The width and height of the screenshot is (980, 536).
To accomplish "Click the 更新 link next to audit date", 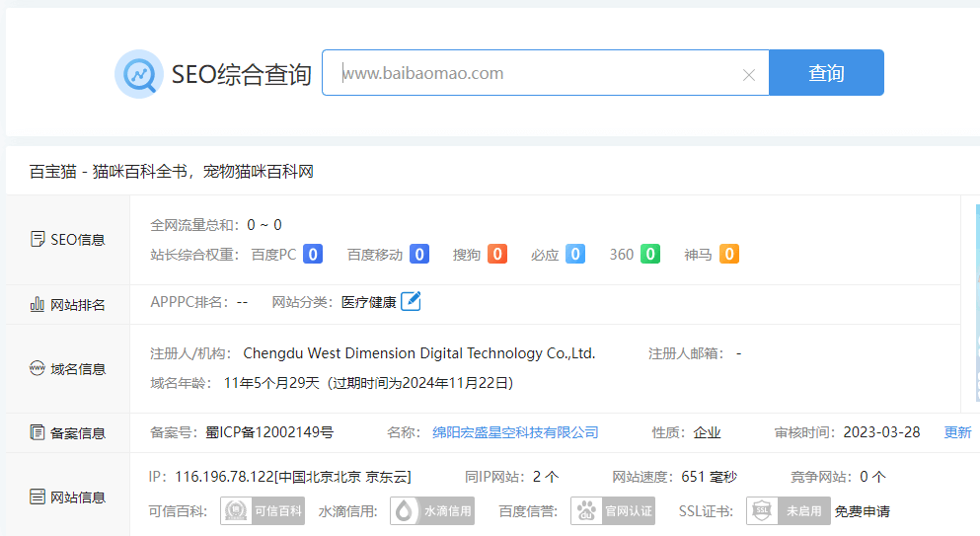I will point(957,432).
